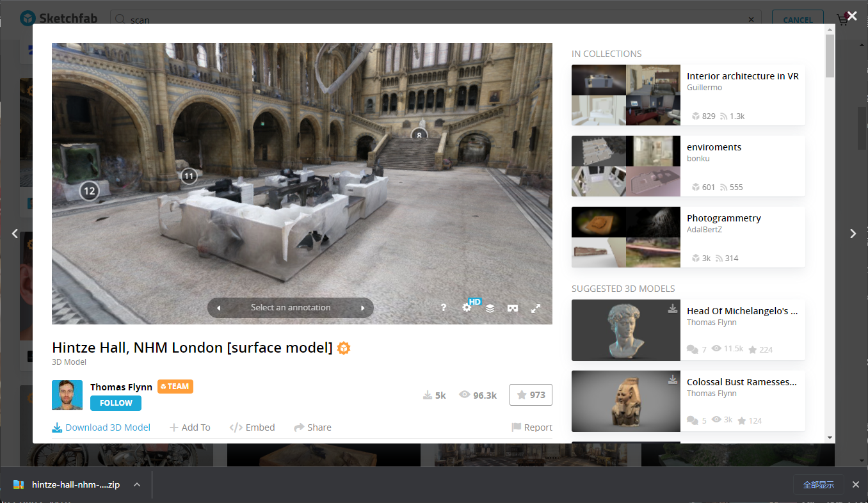Open the Select an annotation list
Viewport: 868px width, 503px height.
pos(291,308)
